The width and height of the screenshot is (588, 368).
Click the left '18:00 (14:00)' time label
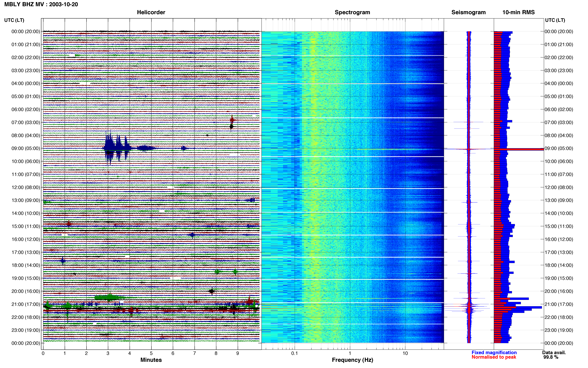[x=26, y=265]
